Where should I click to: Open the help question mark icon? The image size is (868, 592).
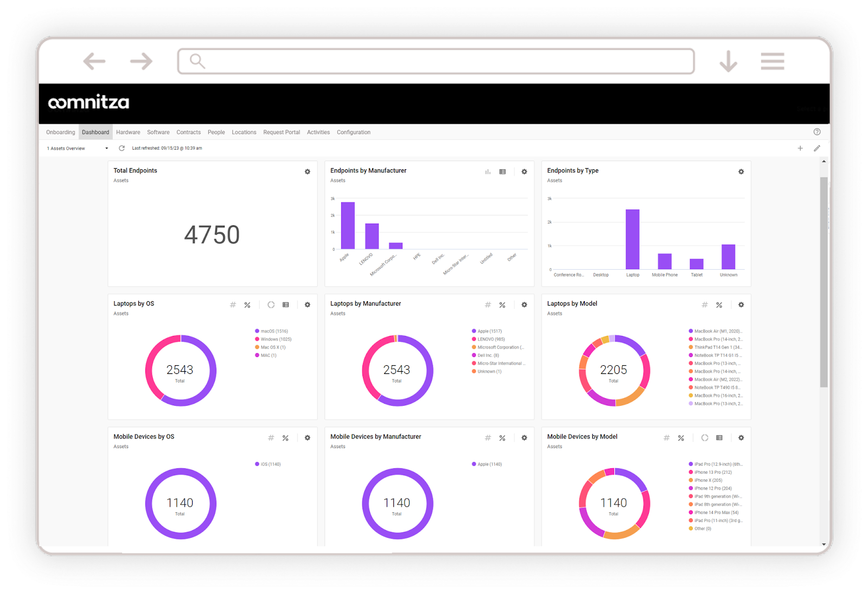pyautogui.click(x=817, y=132)
